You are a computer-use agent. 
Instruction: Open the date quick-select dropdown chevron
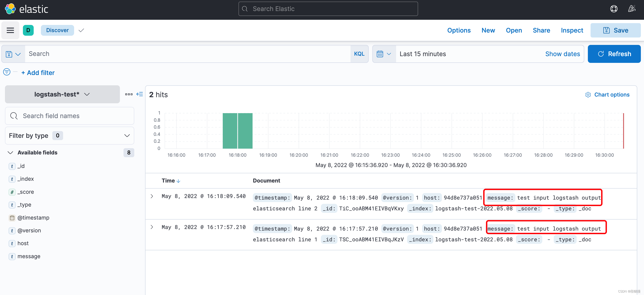pyautogui.click(x=389, y=54)
